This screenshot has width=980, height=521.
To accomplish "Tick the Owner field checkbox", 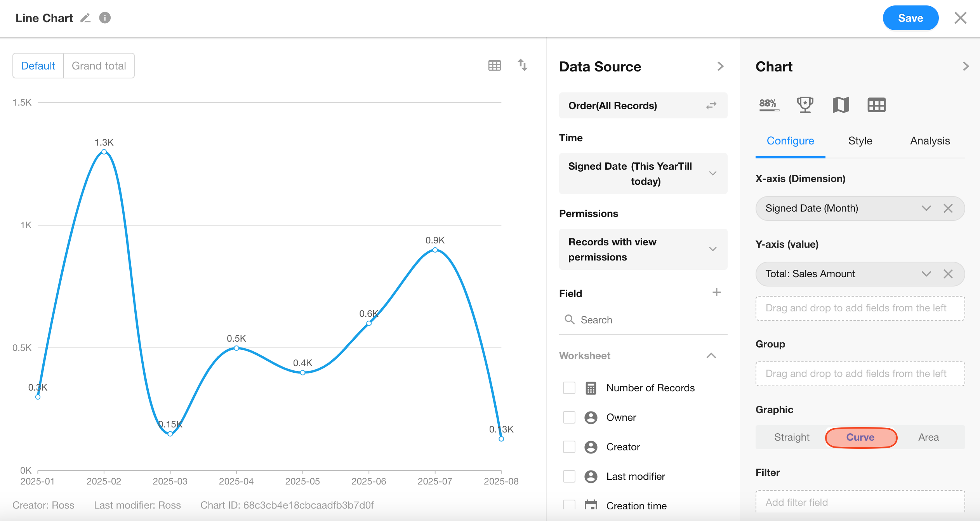I will 569,417.
